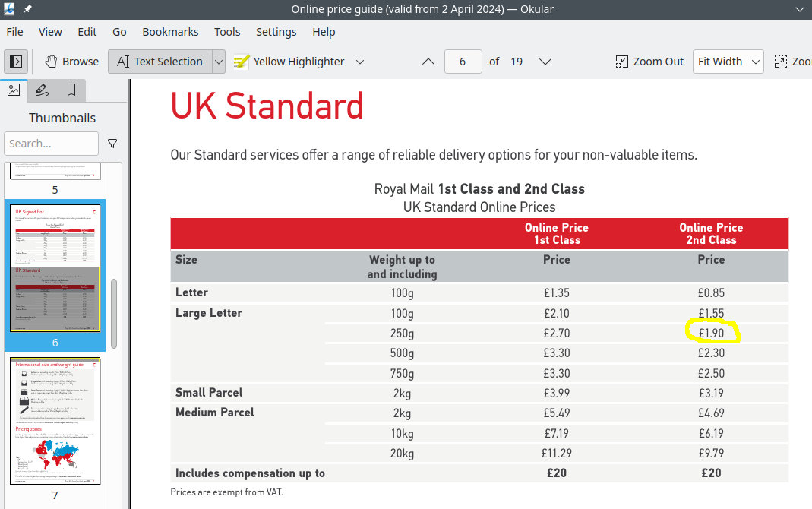Open the Edit menu

(87, 32)
